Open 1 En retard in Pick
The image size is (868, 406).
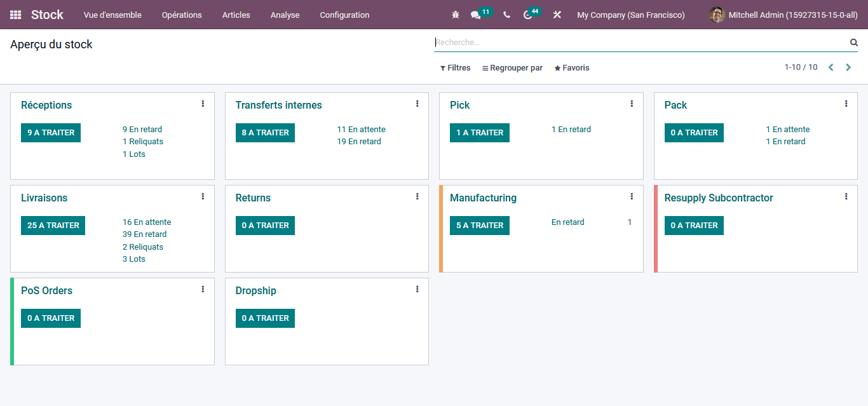coord(571,130)
